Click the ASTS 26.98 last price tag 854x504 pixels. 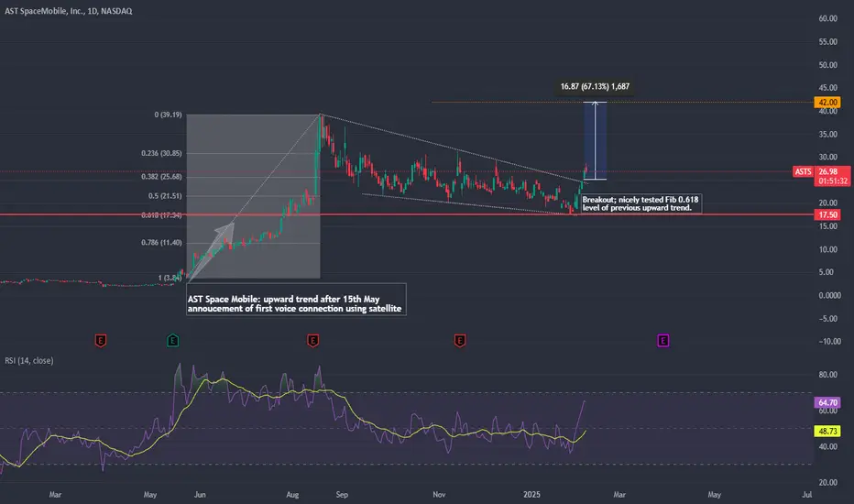[x=821, y=171]
